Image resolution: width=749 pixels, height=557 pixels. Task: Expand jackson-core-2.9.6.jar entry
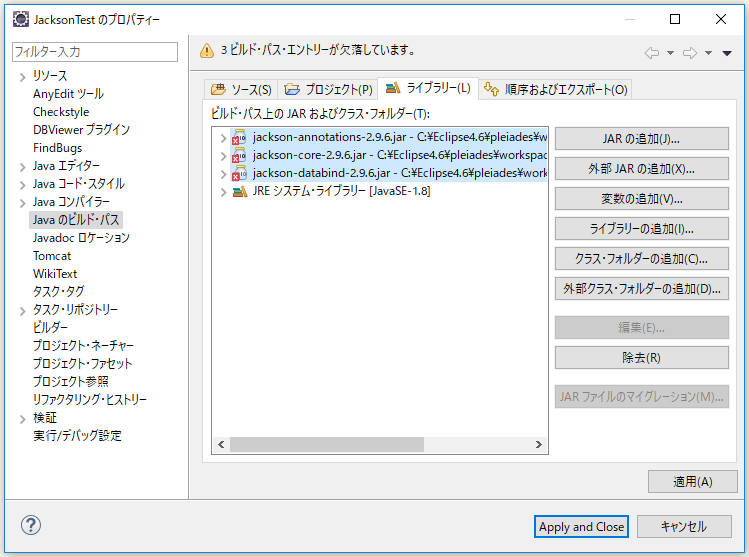click(x=223, y=156)
